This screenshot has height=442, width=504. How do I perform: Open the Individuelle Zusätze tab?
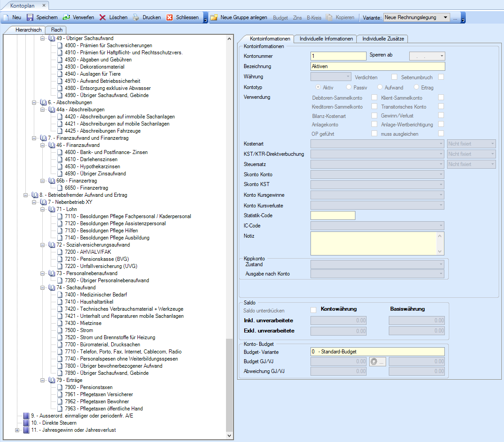(383, 39)
